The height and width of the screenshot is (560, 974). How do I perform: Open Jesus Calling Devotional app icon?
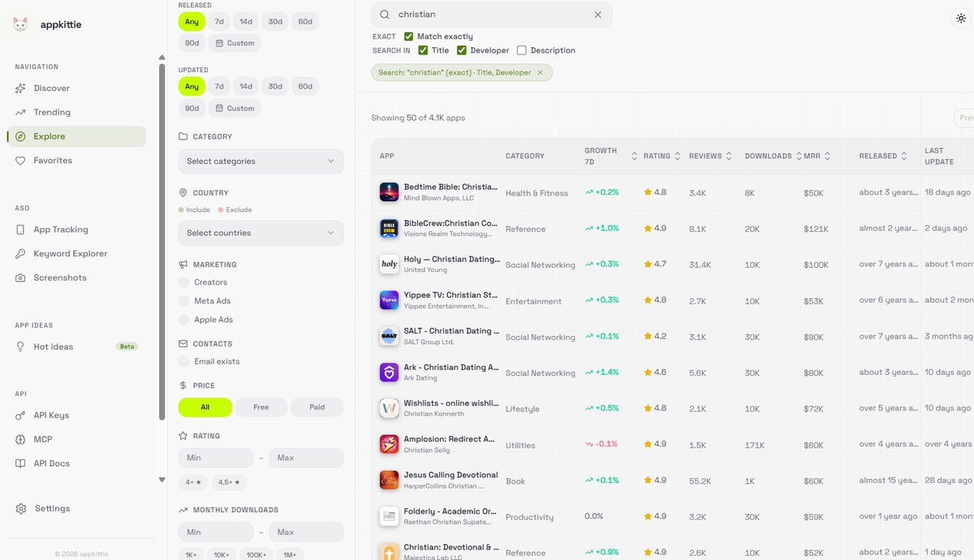(x=389, y=480)
